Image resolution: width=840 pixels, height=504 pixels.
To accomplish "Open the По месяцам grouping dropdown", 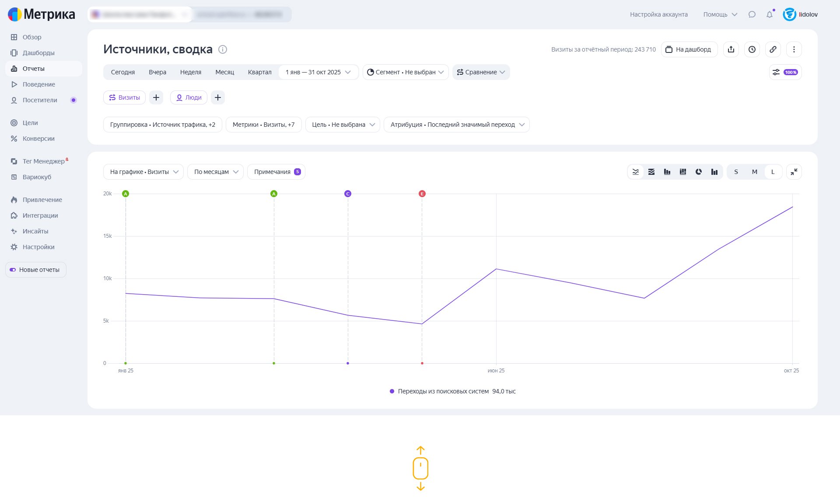I will click(215, 172).
